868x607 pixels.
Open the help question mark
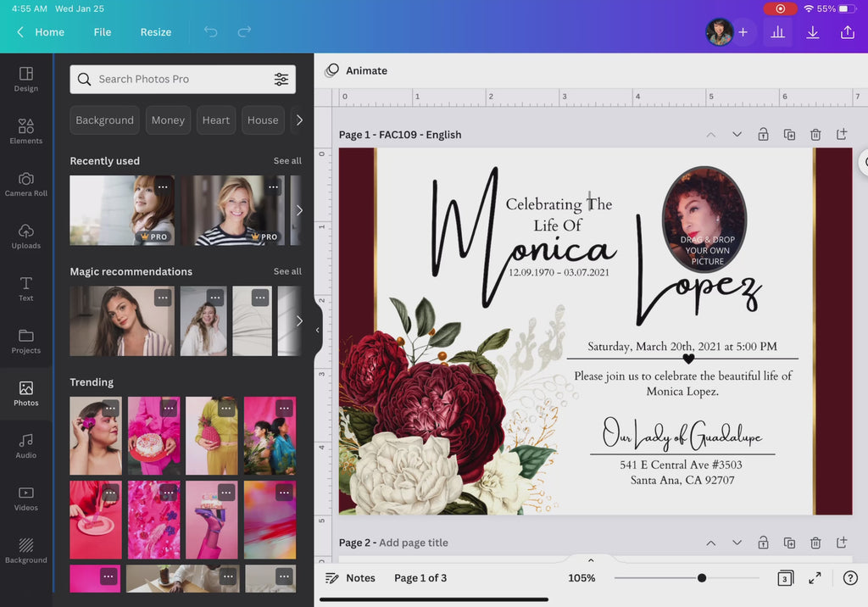[850, 578]
